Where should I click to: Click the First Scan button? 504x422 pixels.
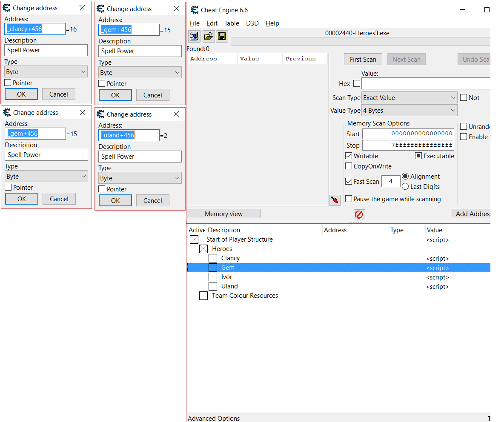click(363, 59)
